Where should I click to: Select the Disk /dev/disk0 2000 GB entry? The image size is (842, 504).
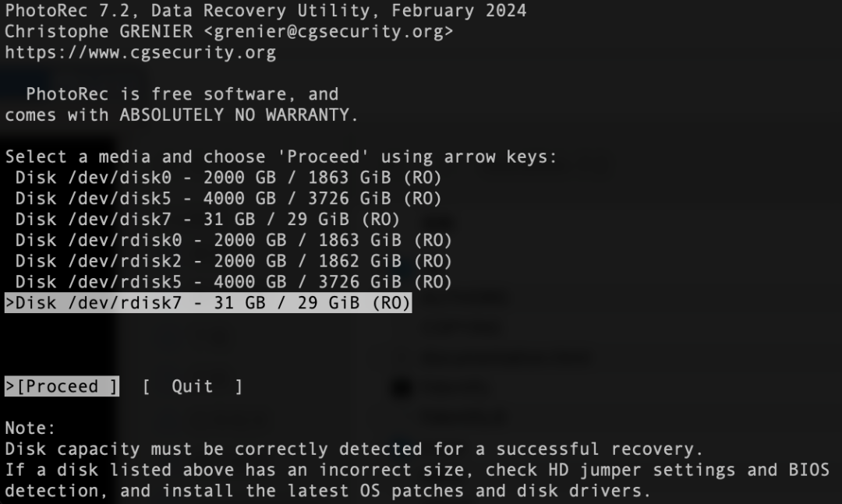[228, 178]
